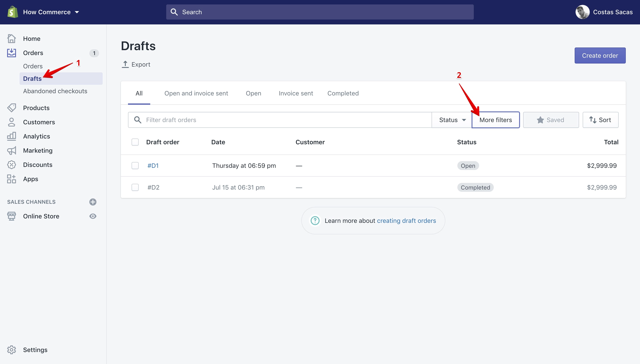640x364 pixels.
Task: Check the box for draft #D2
Action: click(135, 187)
